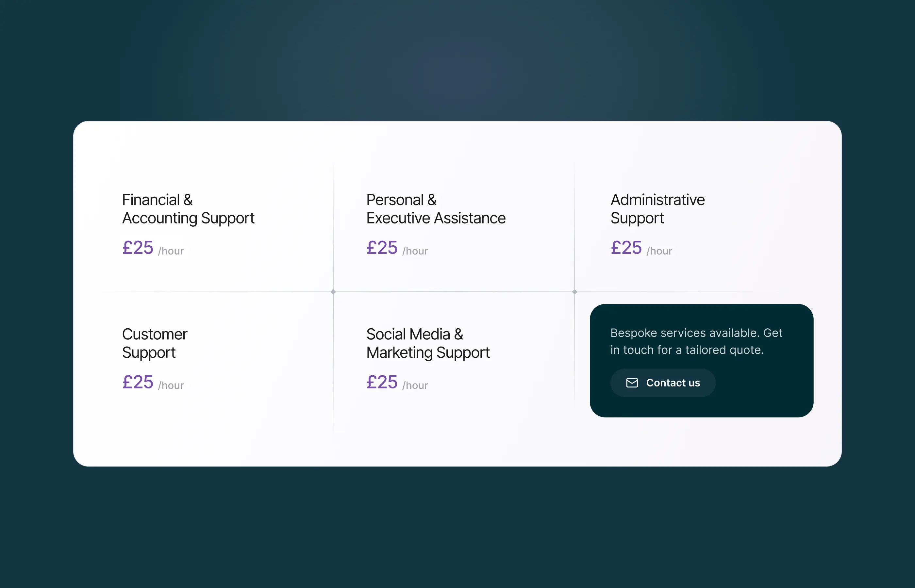Select Financial & Accounting Support heading
915x588 pixels.
(x=188, y=209)
